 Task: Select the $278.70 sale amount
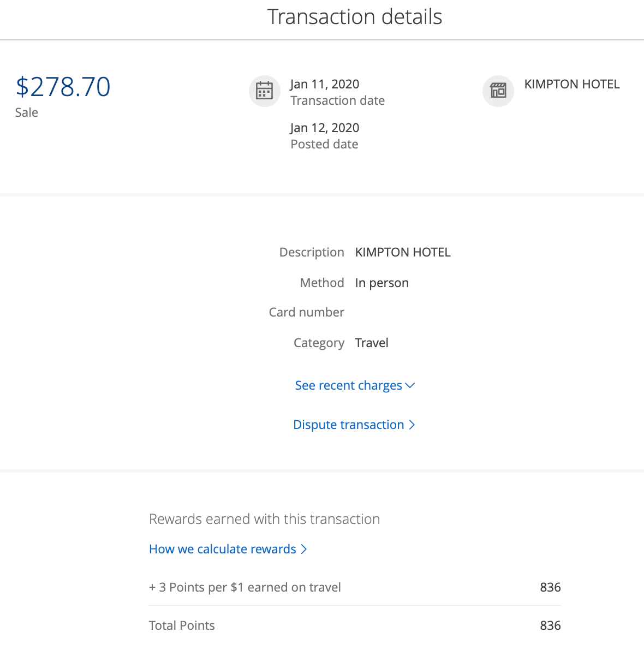point(63,87)
